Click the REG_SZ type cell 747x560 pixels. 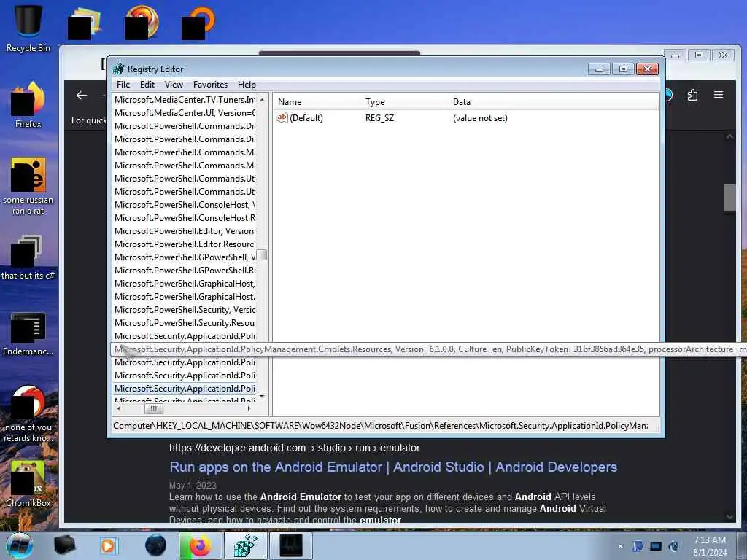pos(379,118)
